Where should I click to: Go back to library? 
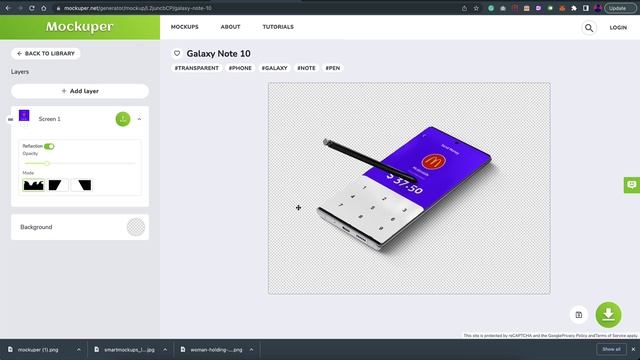[46, 53]
